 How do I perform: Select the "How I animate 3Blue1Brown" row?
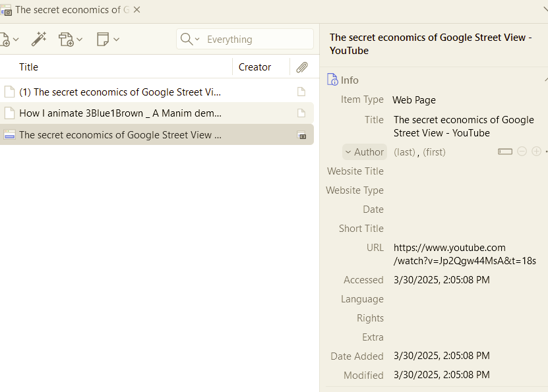(x=156, y=113)
